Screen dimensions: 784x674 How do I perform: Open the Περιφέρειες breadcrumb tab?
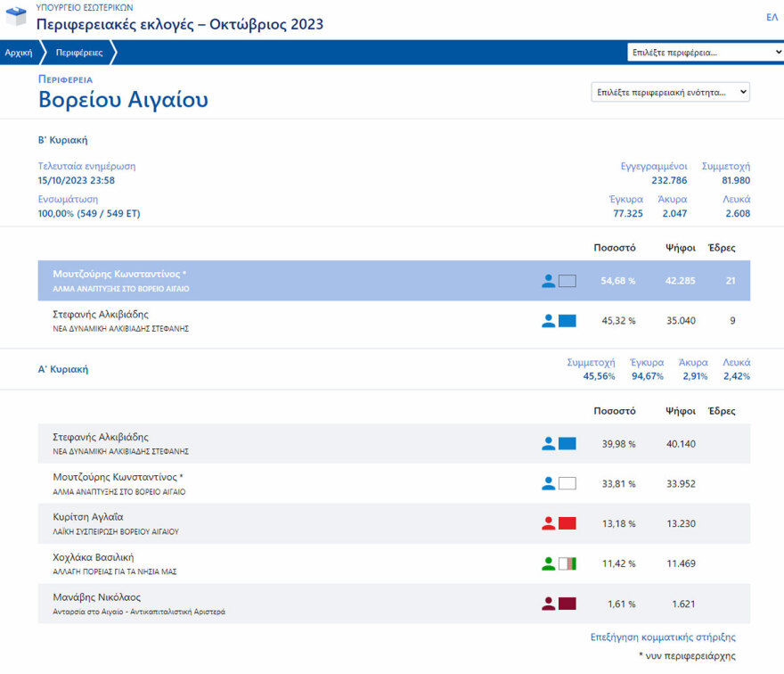(x=79, y=53)
